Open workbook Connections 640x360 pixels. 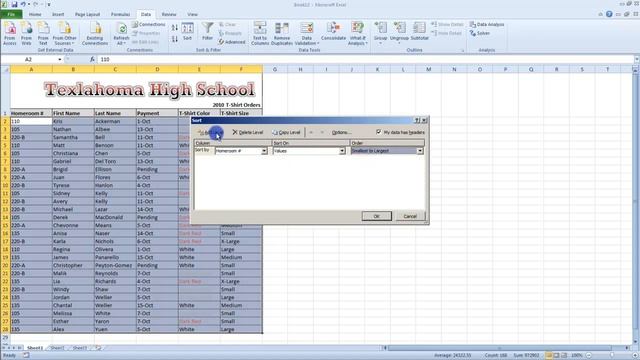pos(149,24)
